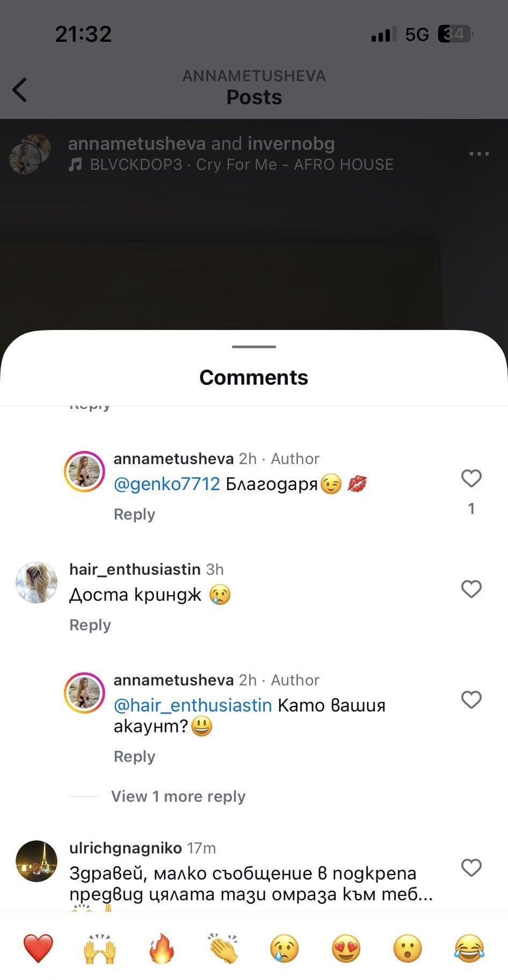Open the @hair_enthusiastin mention link

point(193,705)
